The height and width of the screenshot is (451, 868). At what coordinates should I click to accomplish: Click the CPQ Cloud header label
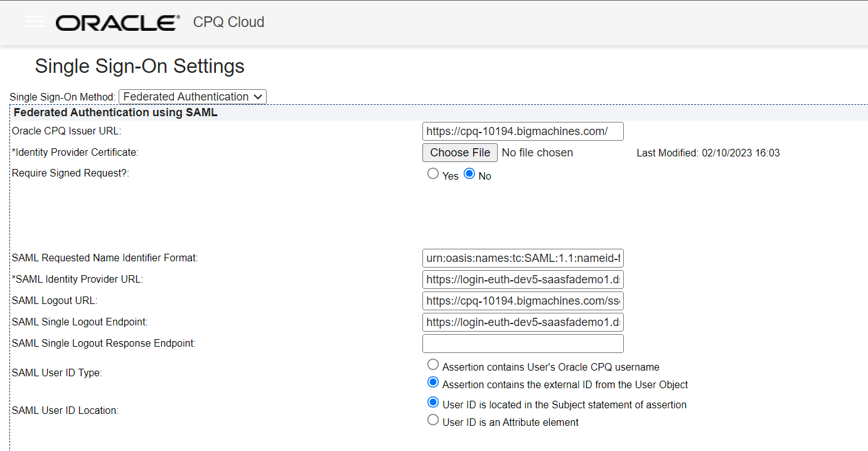(228, 22)
